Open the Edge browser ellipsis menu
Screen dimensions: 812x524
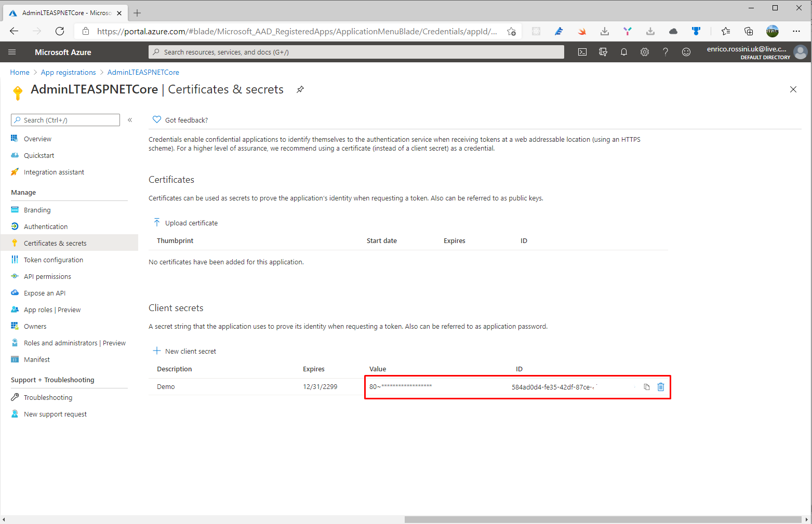pyautogui.click(x=796, y=31)
